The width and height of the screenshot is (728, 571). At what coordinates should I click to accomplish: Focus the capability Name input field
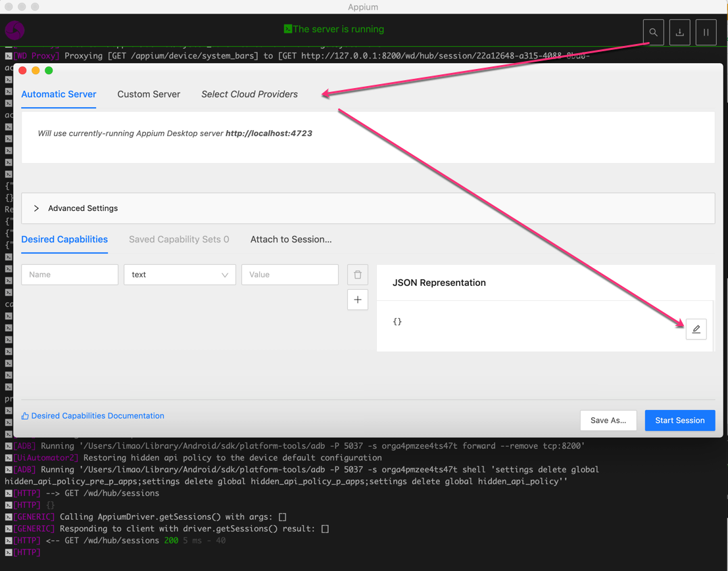pos(70,275)
